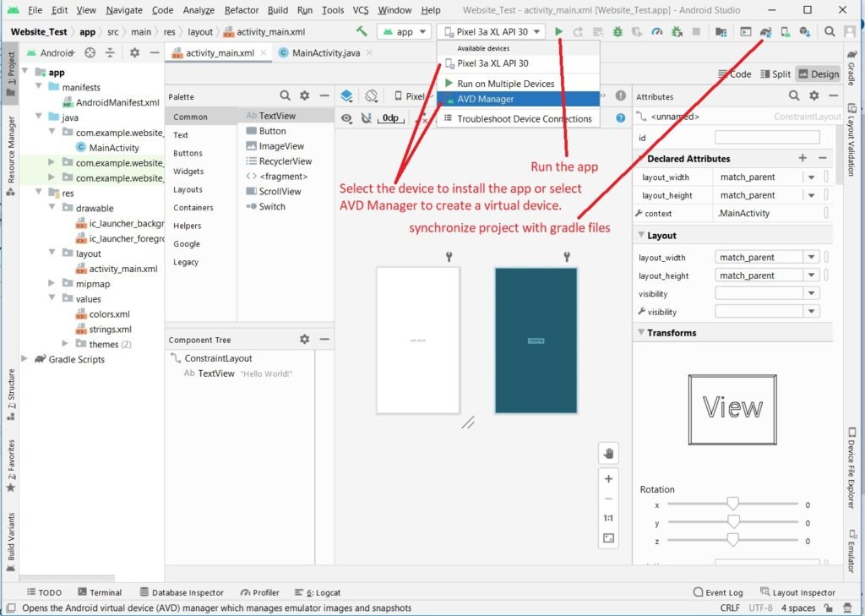Open strings.xml in project tree
This screenshot has height=616, width=865.
[x=110, y=329]
